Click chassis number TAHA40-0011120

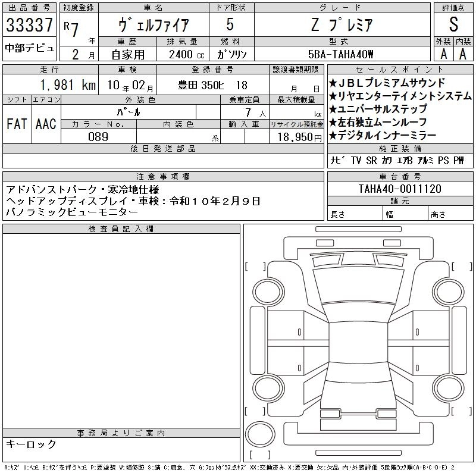coord(400,189)
